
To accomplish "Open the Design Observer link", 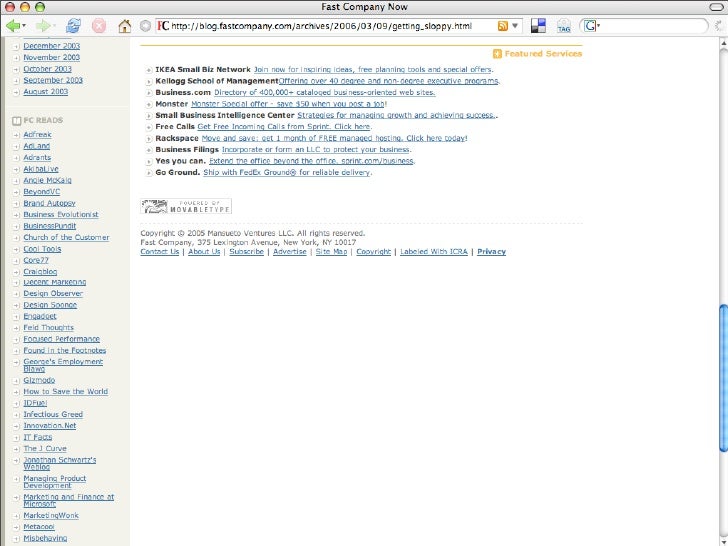I will tap(53, 294).
